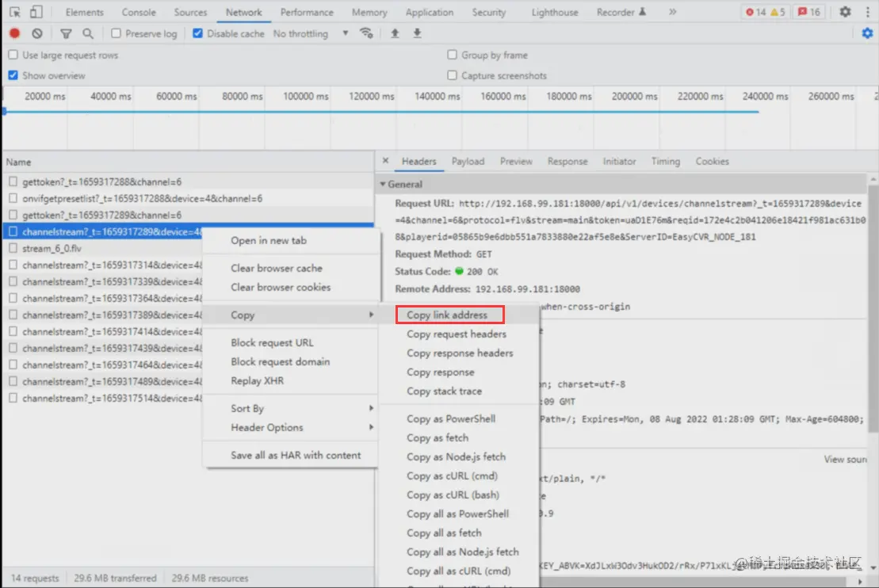879x588 pixels.
Task: Show more DevTools tabs chevron
Action: point(672,12)
